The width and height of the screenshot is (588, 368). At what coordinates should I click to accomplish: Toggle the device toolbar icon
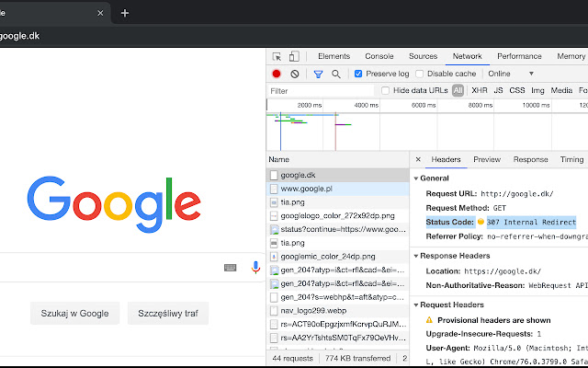[294, 56]
